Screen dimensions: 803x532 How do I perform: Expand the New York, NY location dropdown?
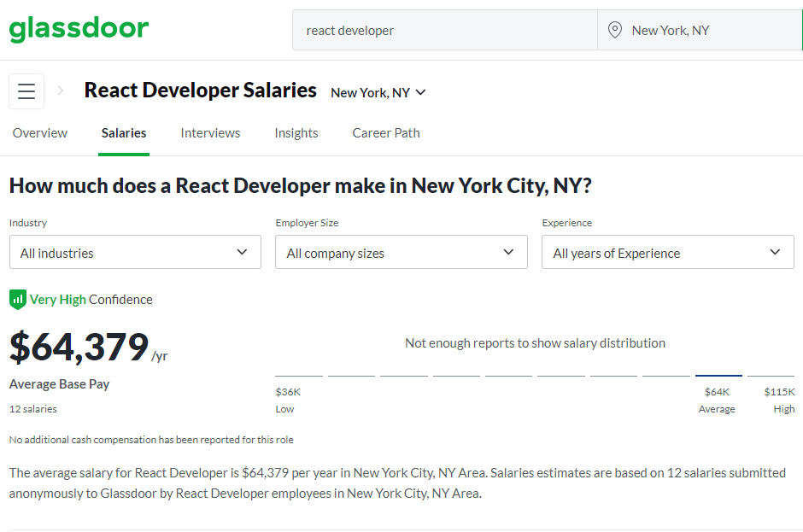click(378, 93)
